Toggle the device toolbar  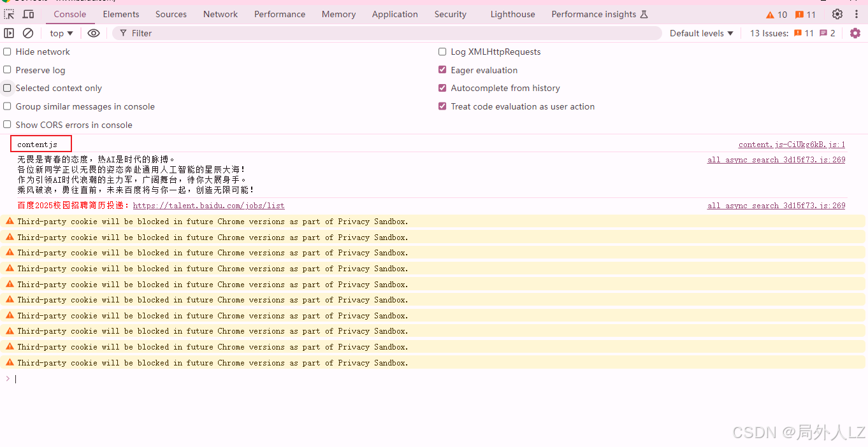[x=27, y=13]
